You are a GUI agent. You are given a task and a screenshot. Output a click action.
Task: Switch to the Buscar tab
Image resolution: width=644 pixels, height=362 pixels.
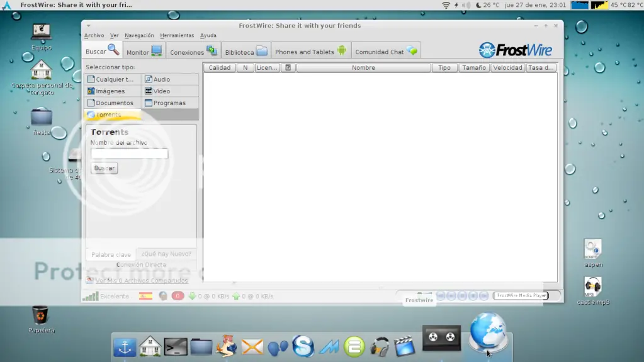coord(102,51)
